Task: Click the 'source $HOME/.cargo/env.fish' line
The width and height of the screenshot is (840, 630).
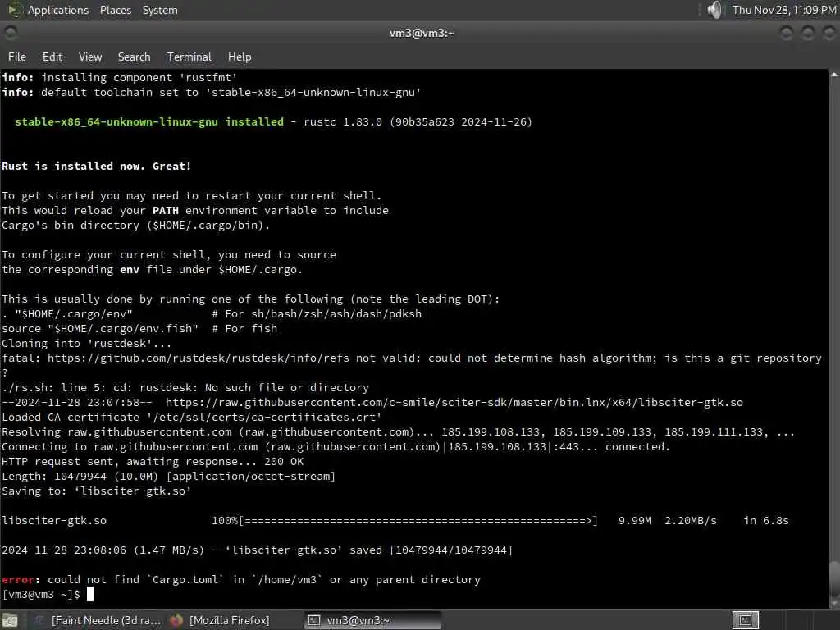Action: 139,328
